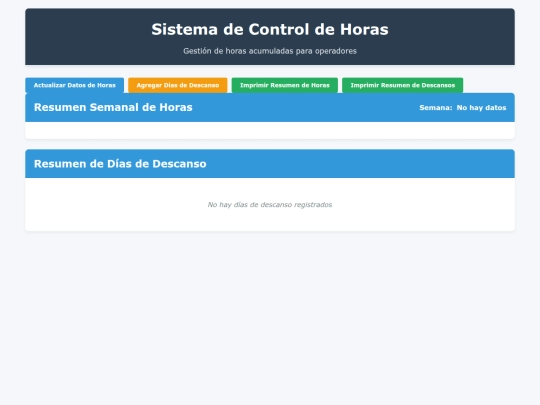Click the Gestión de horas acumuladas subtitle
This screenshot has width=540, height=405.
pyautogui.click(x=270, y=51)
